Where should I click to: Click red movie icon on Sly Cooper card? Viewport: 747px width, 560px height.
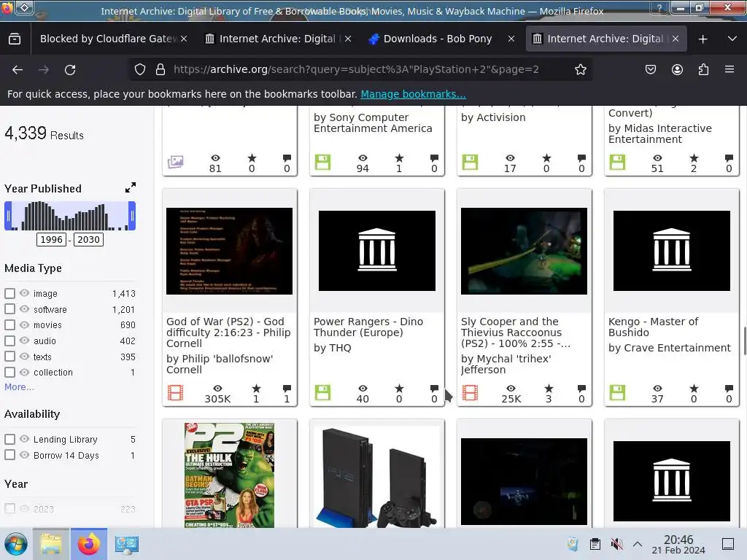pyautogui.click(x=470, y=393)
